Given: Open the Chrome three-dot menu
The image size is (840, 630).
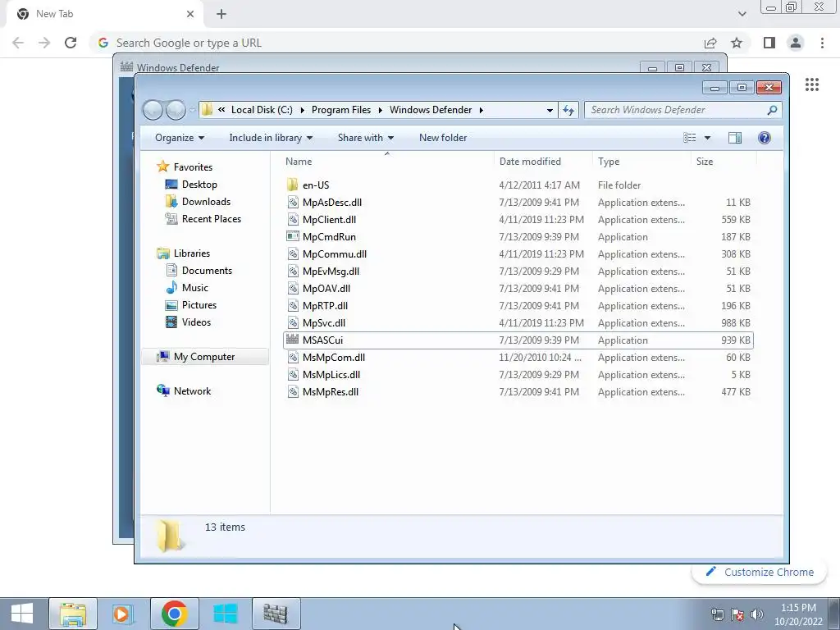Looking at the screenshot, I should tap(822, 43).
